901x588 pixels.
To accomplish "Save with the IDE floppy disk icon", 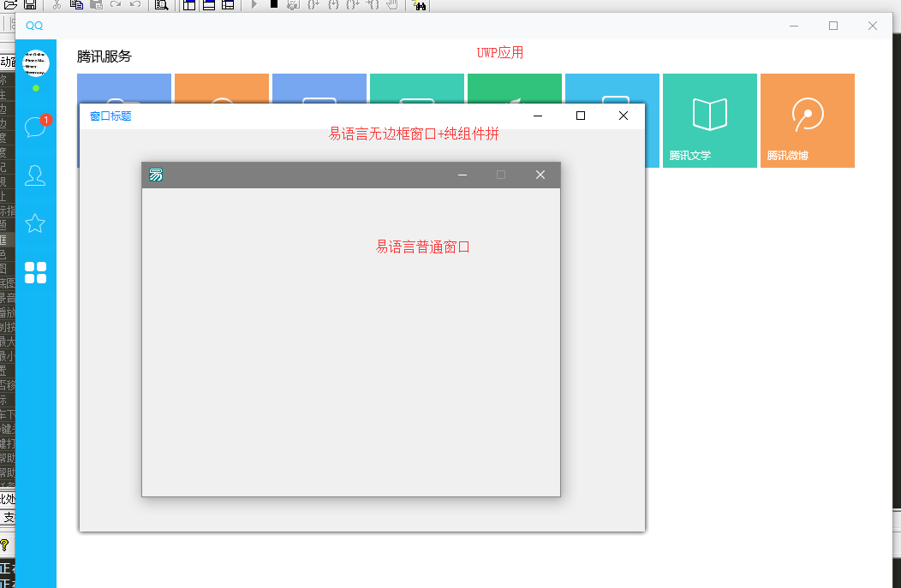I will [x=30, y=4].
